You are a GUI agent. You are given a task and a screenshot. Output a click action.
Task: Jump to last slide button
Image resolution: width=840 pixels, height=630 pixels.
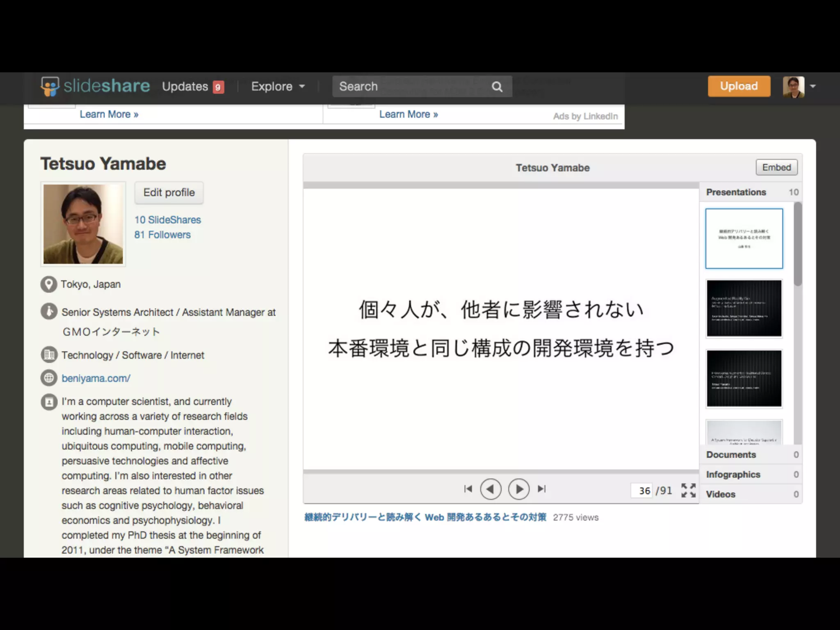(x=542, y=489)
